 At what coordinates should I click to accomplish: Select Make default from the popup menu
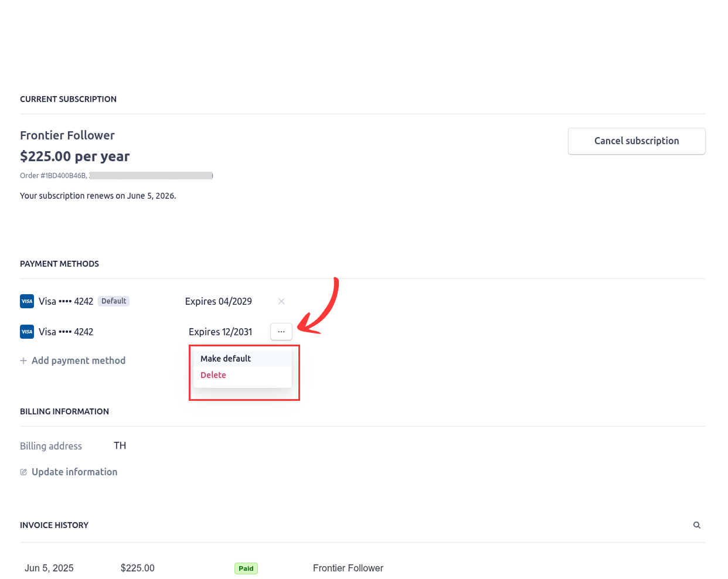click(x=226, y=359)
